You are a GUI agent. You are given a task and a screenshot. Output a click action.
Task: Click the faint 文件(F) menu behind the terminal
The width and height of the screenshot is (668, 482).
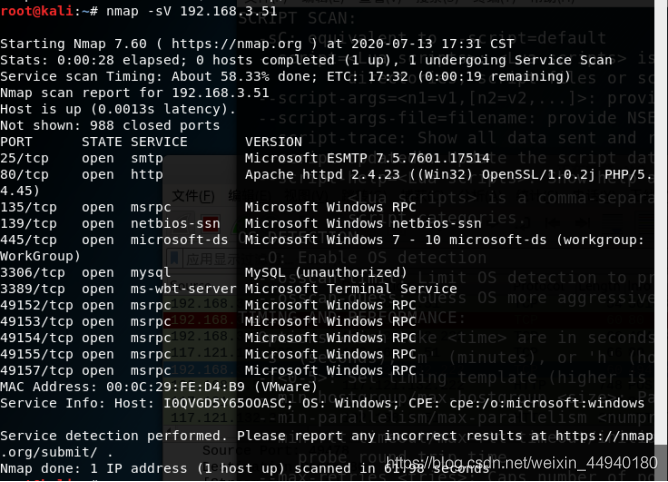(x=193, y=196)
